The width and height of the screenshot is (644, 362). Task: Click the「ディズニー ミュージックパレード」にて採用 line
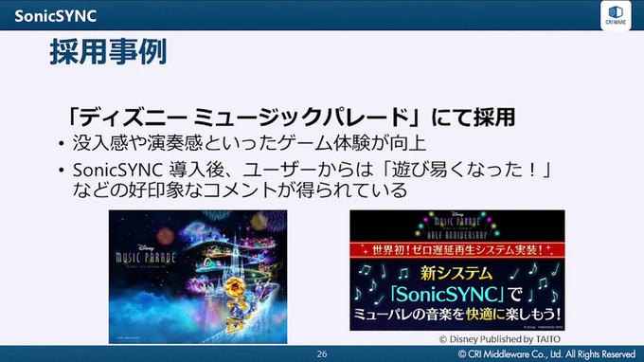(291, 118)
